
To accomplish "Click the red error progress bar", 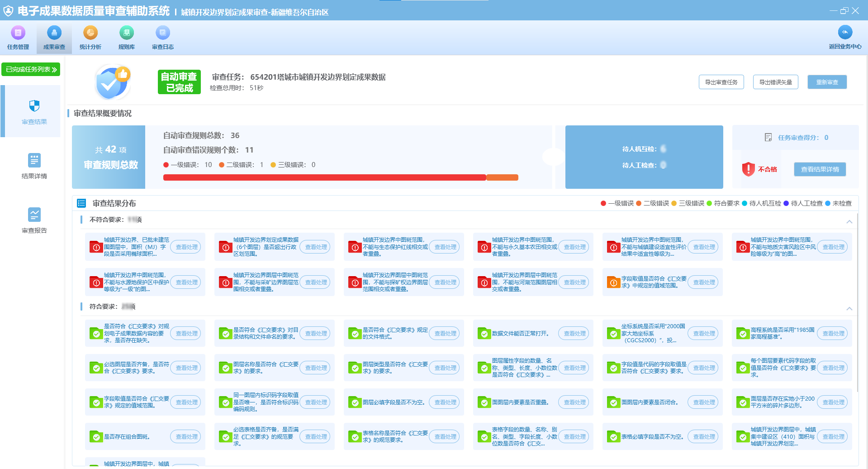I will tap(324, 177).
